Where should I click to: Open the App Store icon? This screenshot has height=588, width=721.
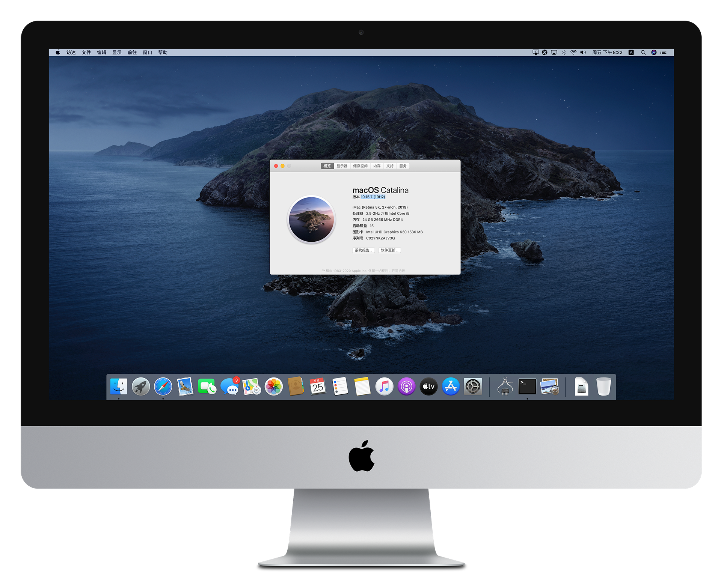pos(451,386)
